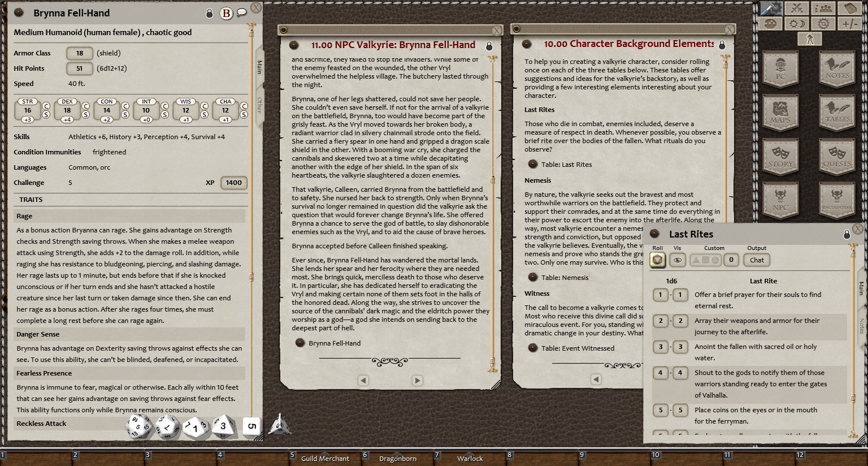Toggle the Vis eye in Last Rites
This screenshot has height=466, width=868.
coord(677,260)
